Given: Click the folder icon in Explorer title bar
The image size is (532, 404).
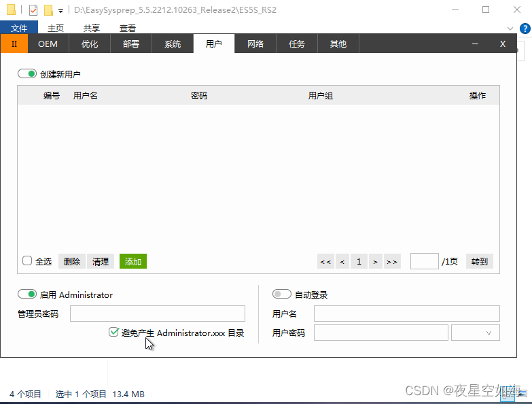Looking at the screenshot, I should click(x=11, y=10).
